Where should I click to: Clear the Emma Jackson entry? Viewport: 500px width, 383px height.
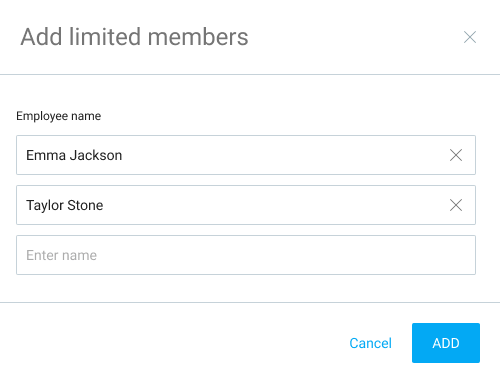coord(456,155)
